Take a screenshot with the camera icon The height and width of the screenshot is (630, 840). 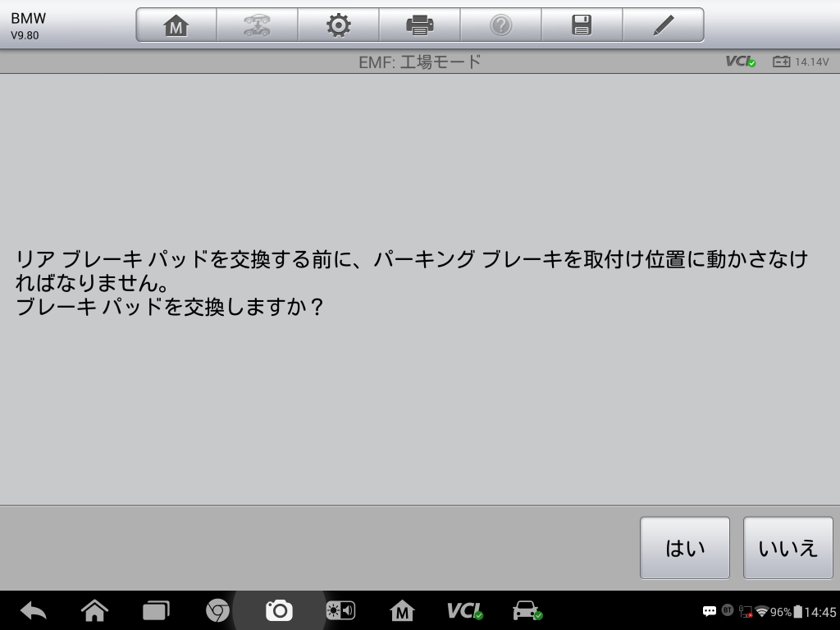(279, 610)
